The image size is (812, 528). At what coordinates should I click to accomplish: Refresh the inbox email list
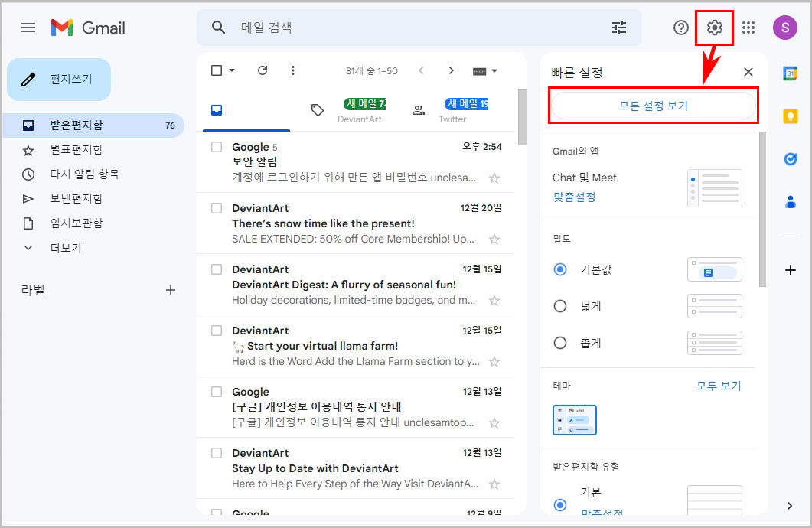click(x=263, y=70)
